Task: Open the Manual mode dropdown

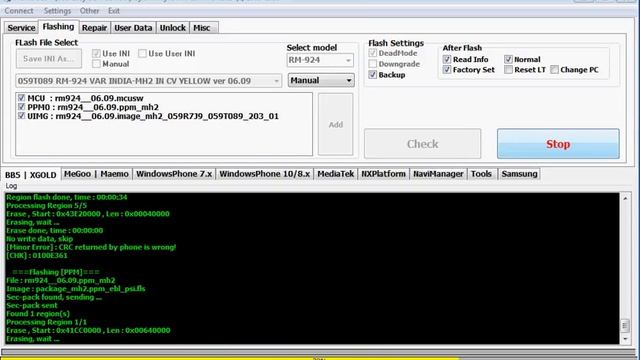Action: (x=321, y=80)
